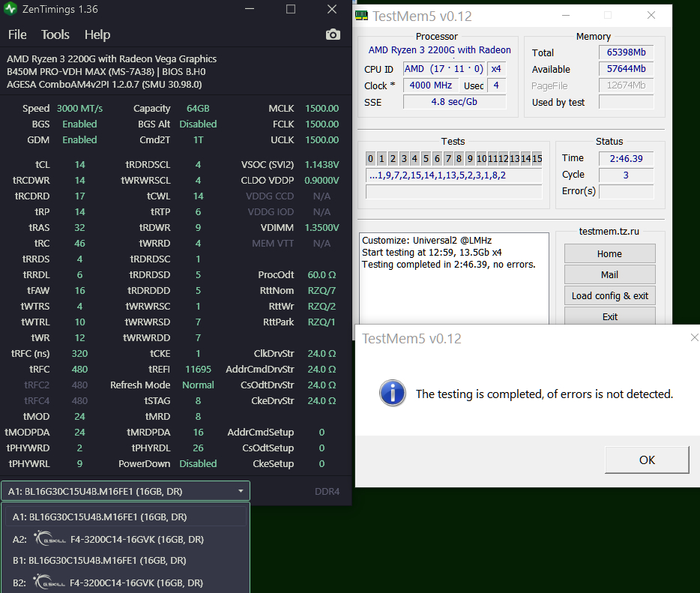The image size is (700, 593).
Task: Click the Clock 4000 MHz field
Action: 430,85
